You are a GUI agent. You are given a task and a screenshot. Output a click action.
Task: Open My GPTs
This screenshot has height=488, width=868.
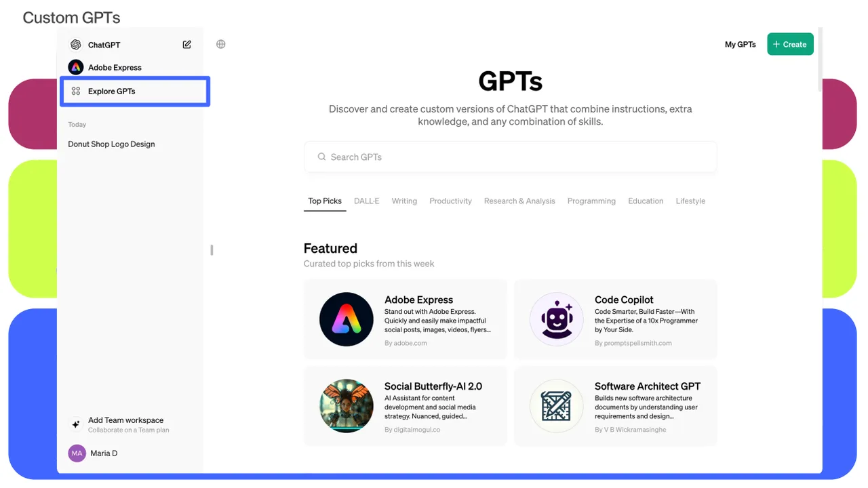pos(741,45)
